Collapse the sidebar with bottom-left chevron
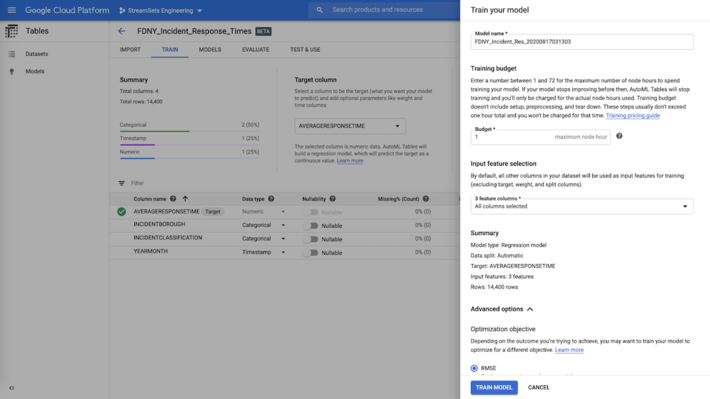The image size is (710, 399). tap(12, 388)
